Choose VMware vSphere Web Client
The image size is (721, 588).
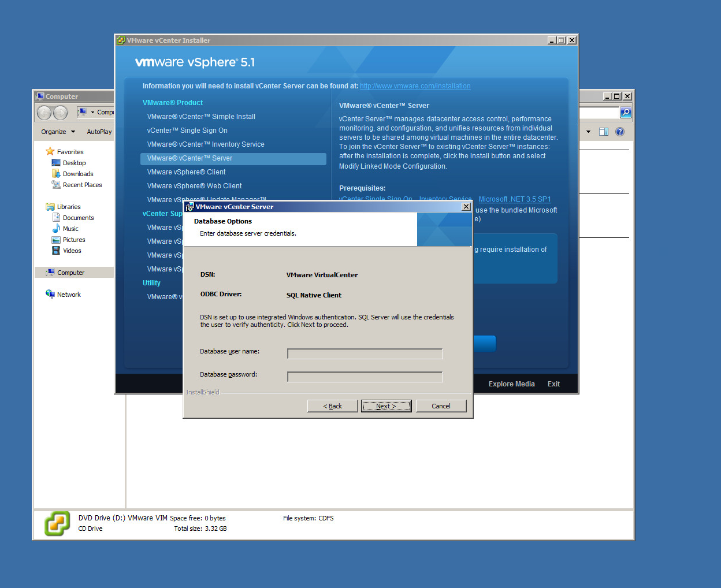click(194, 186)
